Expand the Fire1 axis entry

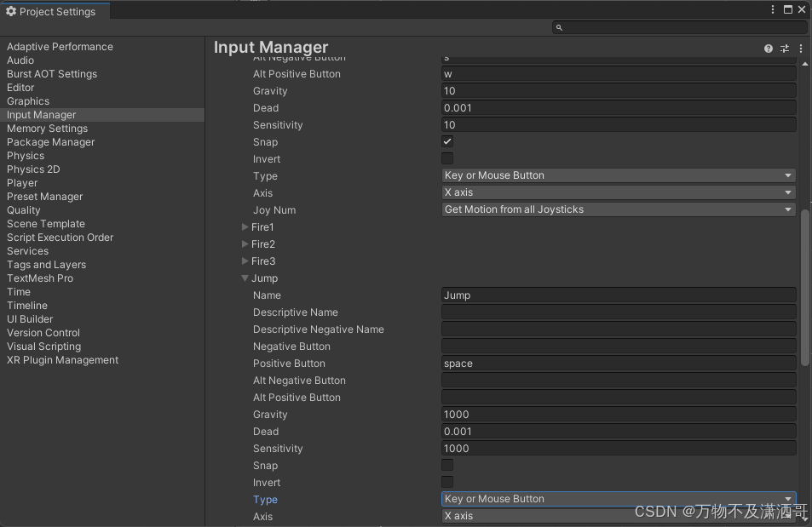click(245, 226)
